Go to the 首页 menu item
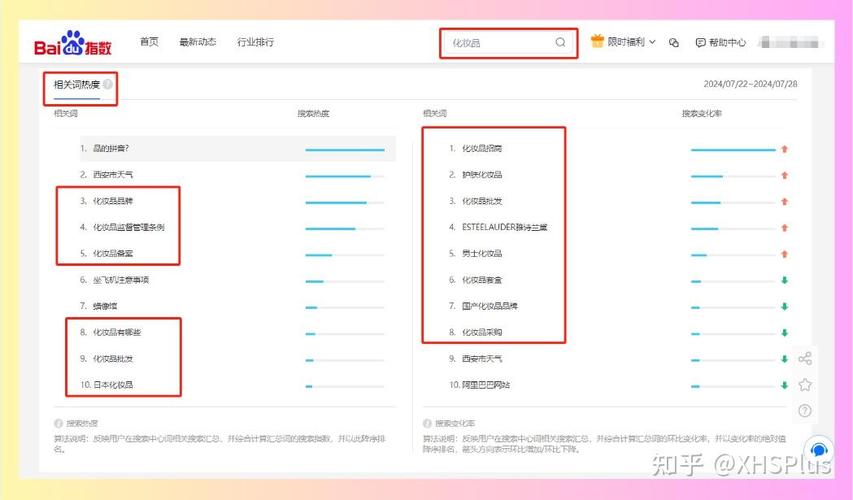This screenshot has width=853, height=500. tap(149, 42)
